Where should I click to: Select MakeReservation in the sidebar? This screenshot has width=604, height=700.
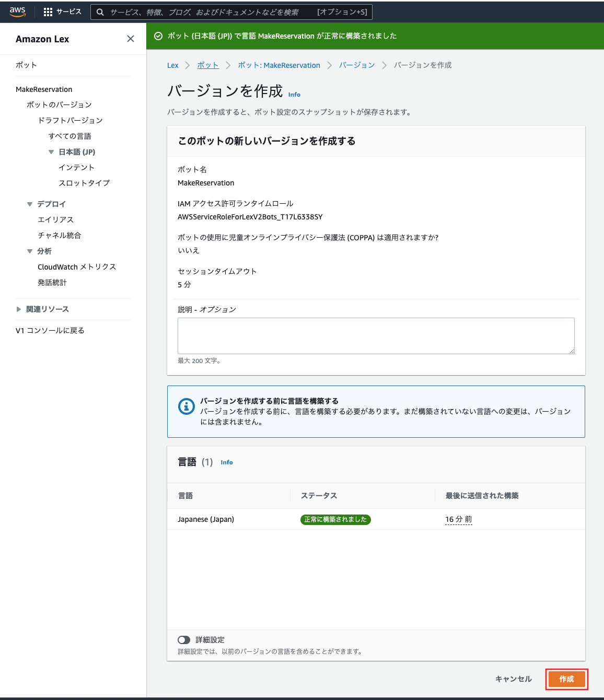point(44,89)
